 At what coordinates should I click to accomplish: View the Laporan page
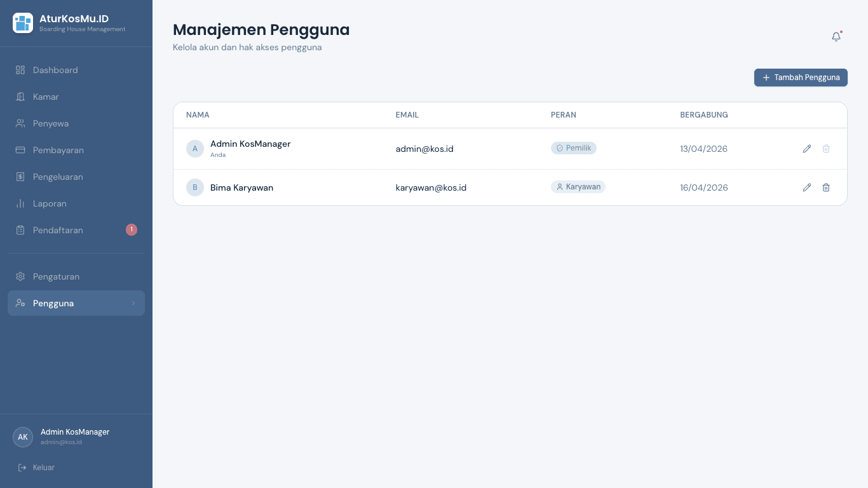click(x=76, y=203)
